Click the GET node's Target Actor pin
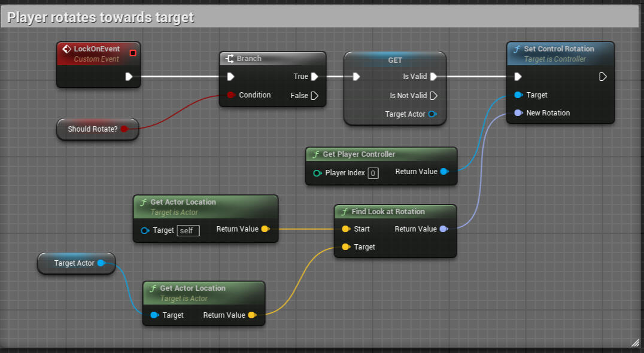This screenshot has width=644, height=353. tap(433, 114)
